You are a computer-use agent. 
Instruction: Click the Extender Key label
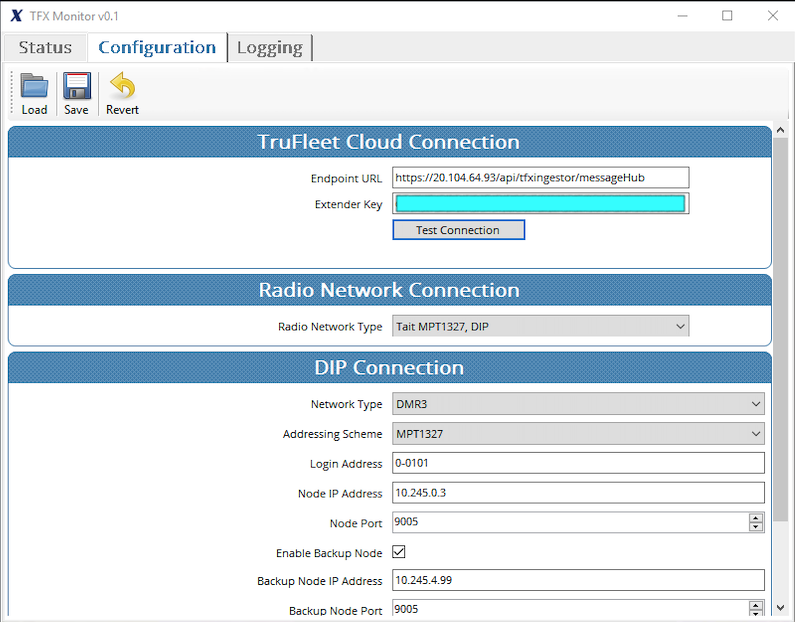point(348,204)
